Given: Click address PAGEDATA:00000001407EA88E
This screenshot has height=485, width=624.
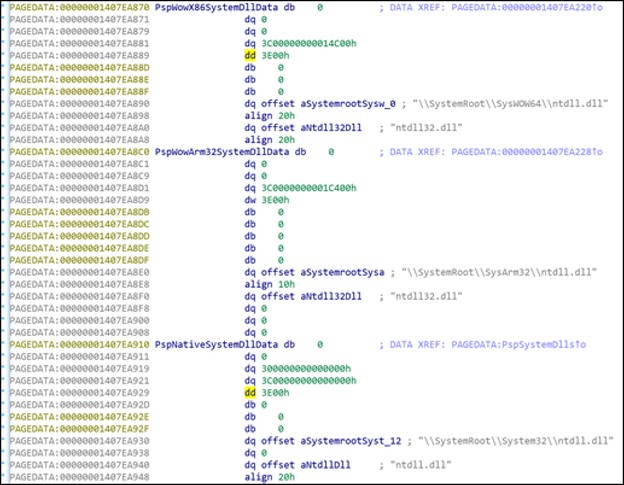Looking at the screenshot, I should (x=80, y=80).
